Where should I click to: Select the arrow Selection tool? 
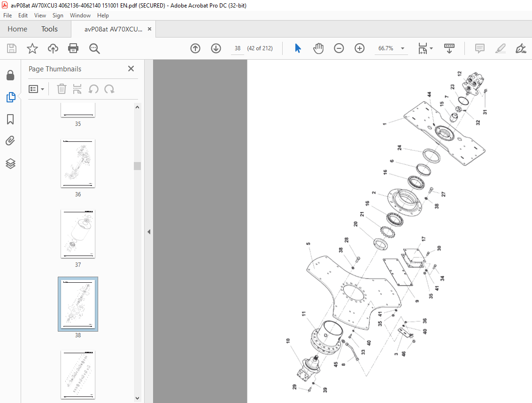[298, 48]
